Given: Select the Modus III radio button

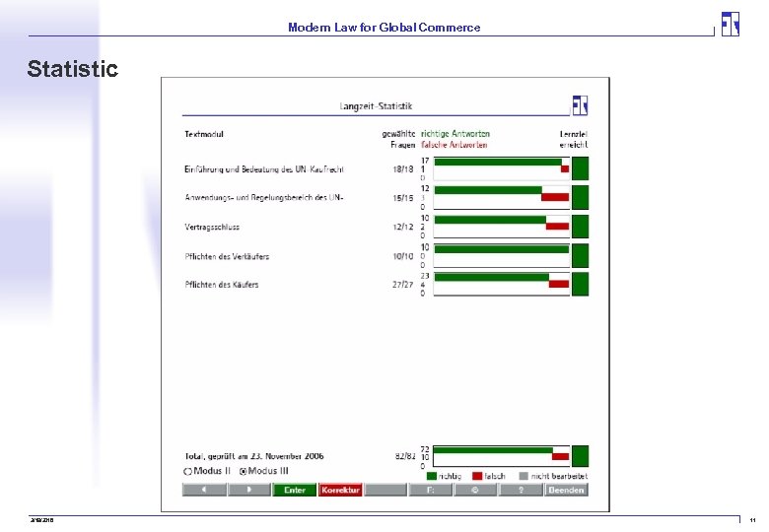Looking at the screenshot, I should pyautogui.click(x=243, y=471).
